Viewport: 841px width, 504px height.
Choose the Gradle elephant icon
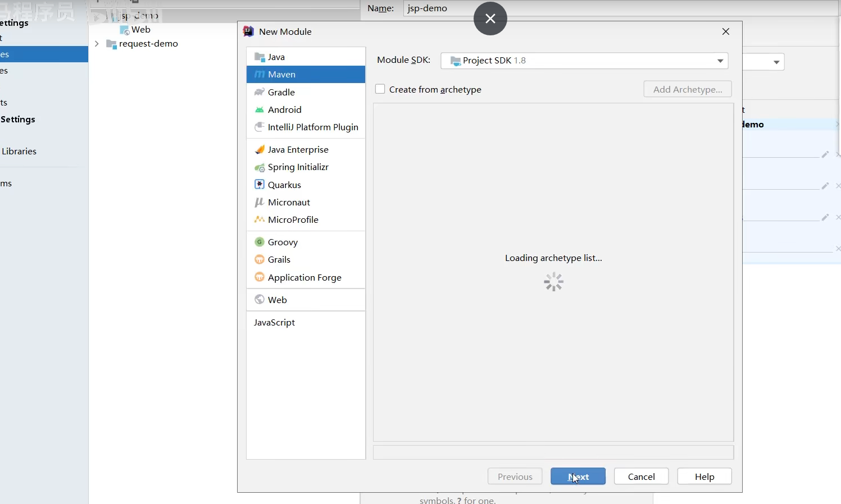pos(260,92)
